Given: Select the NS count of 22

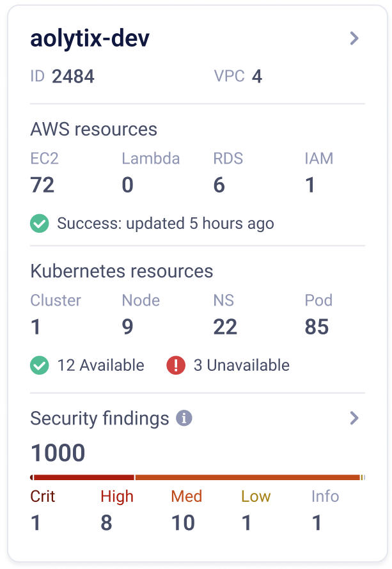Looking at the screenshot, I should pyautogui.click(x=225, y=327).
